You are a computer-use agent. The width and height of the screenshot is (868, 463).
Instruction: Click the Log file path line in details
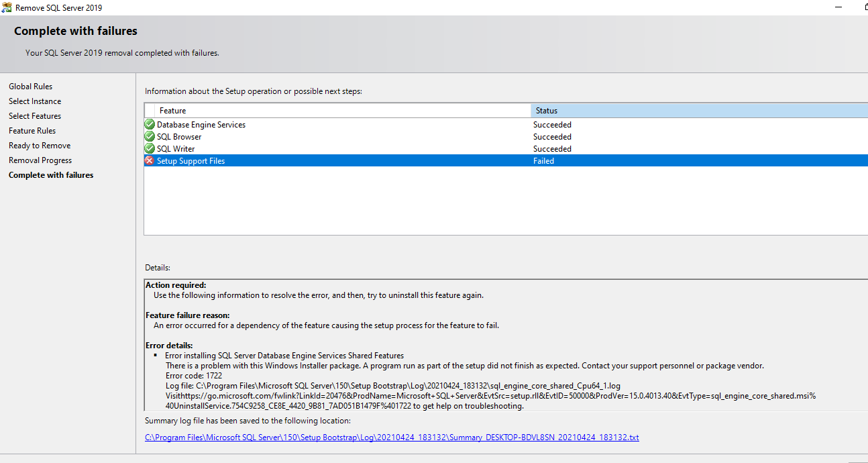tap(393, 386)
